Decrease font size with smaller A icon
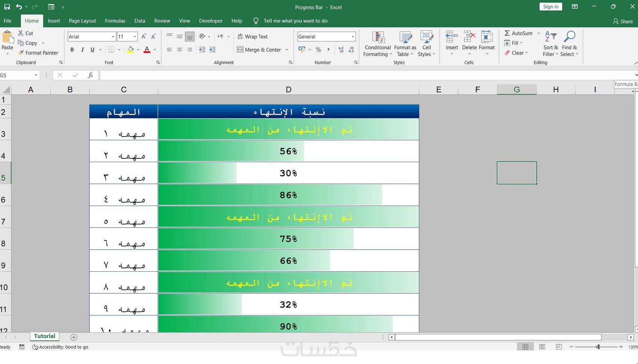The image size is (638, 364). click(153, 36)
